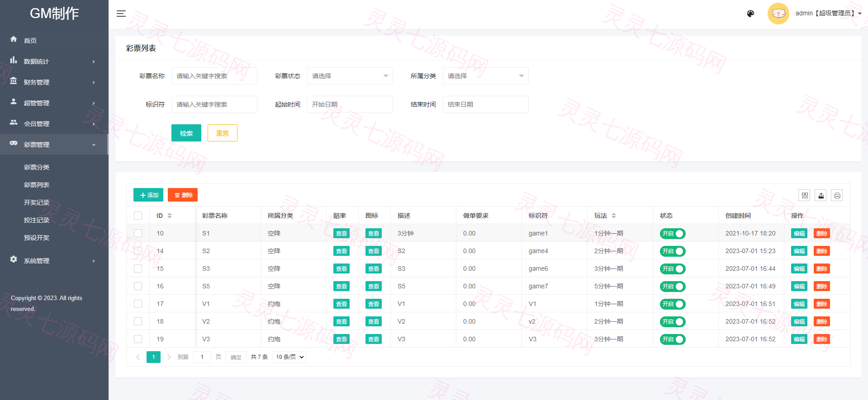
Task: Click the 检索 search button
Action: pyautogui.click(x=186, y=133)
